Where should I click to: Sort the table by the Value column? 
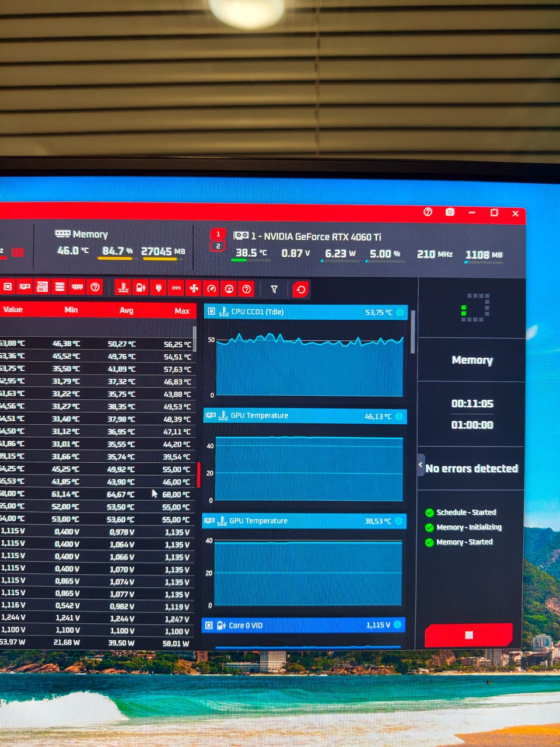click(13, 309)
